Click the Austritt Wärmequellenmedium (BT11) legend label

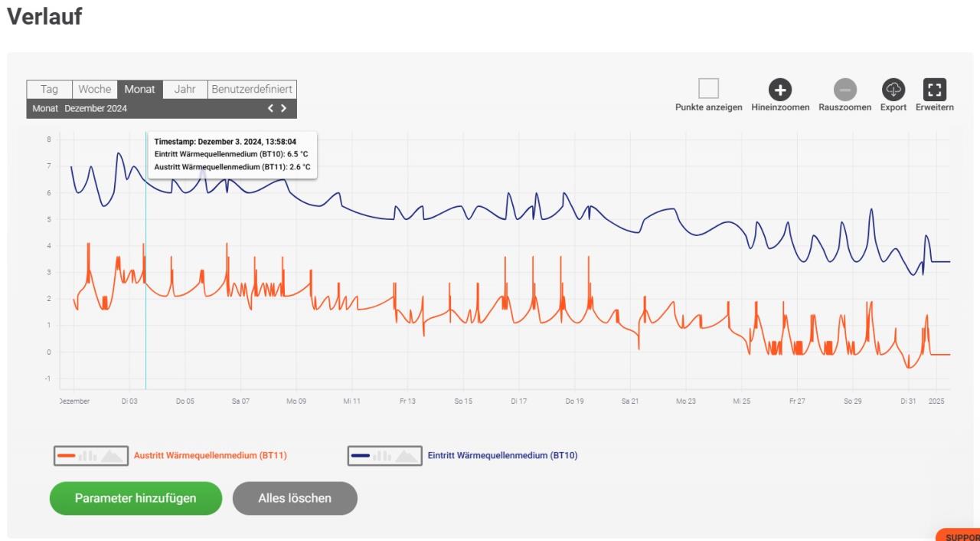coord(210,456)
